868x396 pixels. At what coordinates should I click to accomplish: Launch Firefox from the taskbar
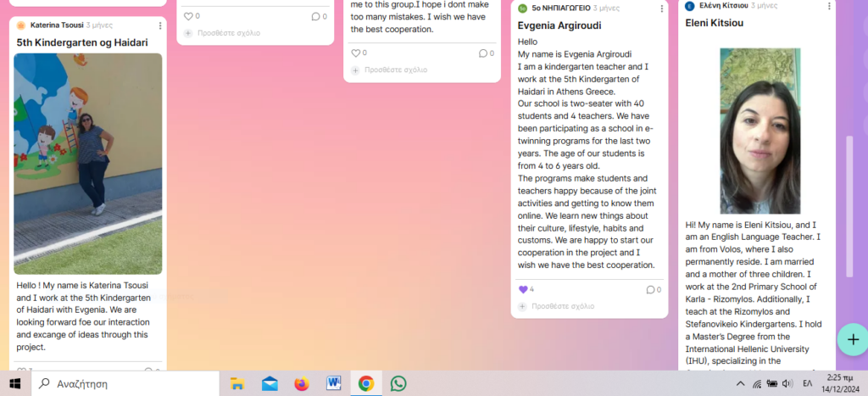click(302, 383)
